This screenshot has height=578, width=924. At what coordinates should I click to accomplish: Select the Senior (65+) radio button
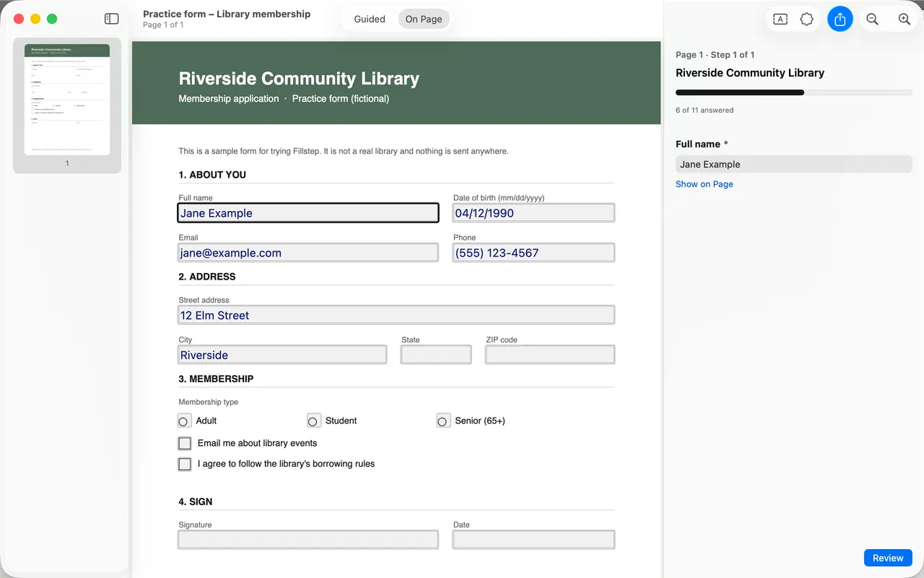pos(443,420)
